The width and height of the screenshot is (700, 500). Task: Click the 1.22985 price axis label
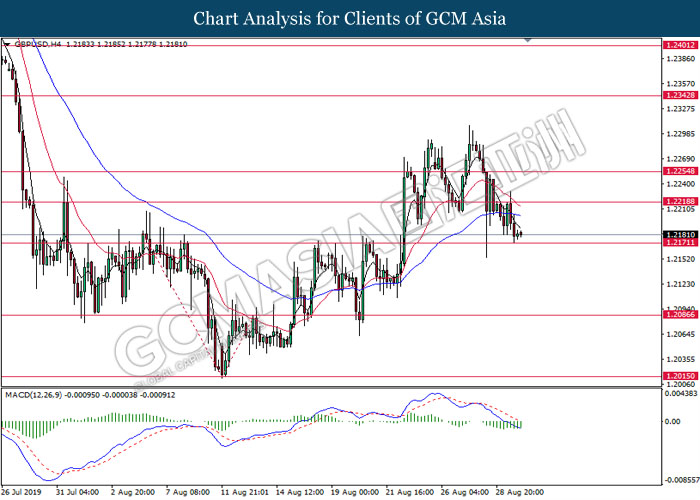pyautogui.click(x=681, y=134)
